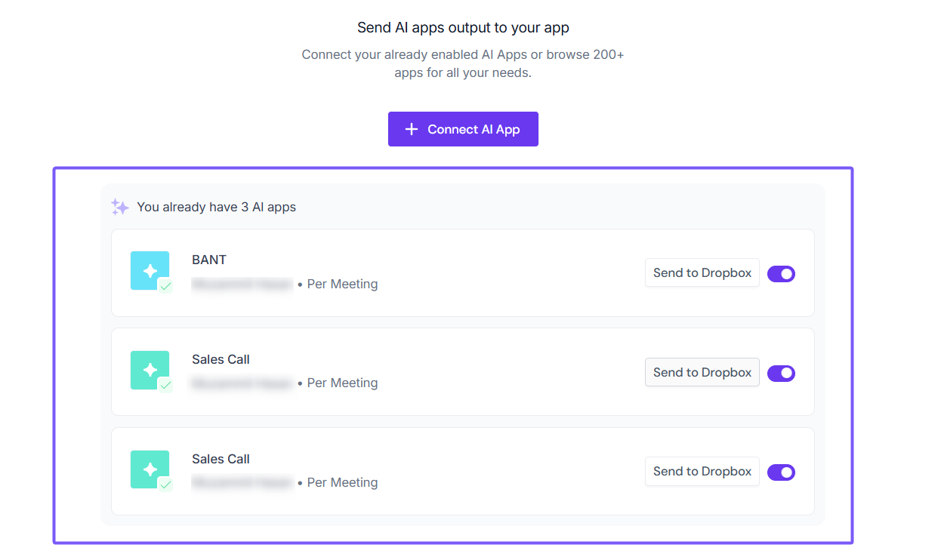This screenshot has height=560, width=941.
Task: Click the green check badge on BANT icon
Action: 165,286
